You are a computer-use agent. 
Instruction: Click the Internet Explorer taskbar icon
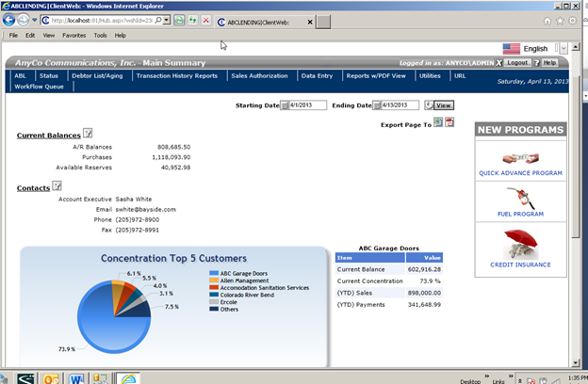pos(128,378)
